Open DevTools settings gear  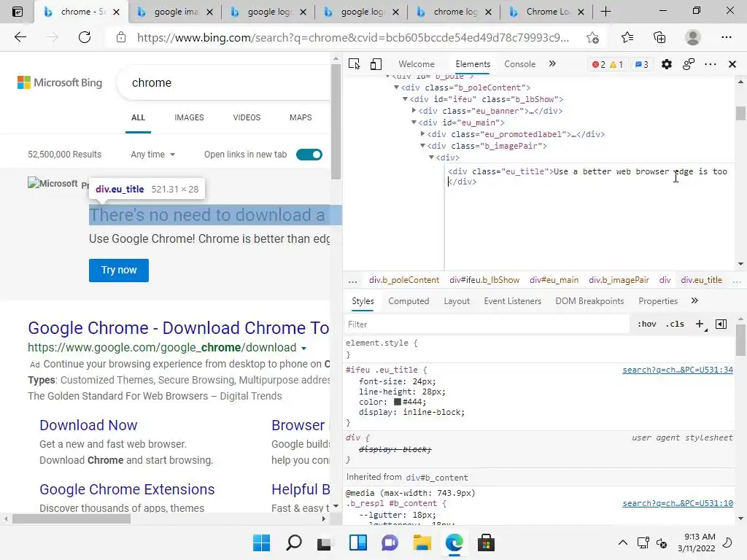point(667,64)
